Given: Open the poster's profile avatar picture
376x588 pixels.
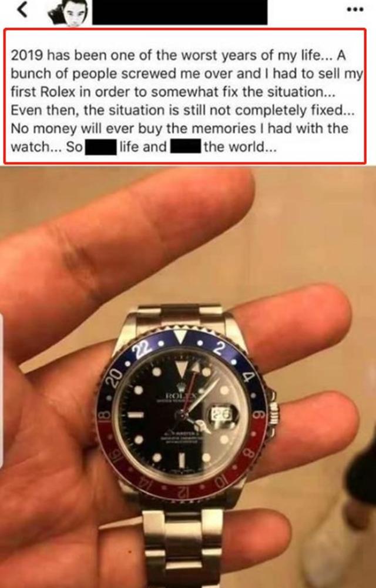Looking at the screenshot, I should click(x=69, y=13).
